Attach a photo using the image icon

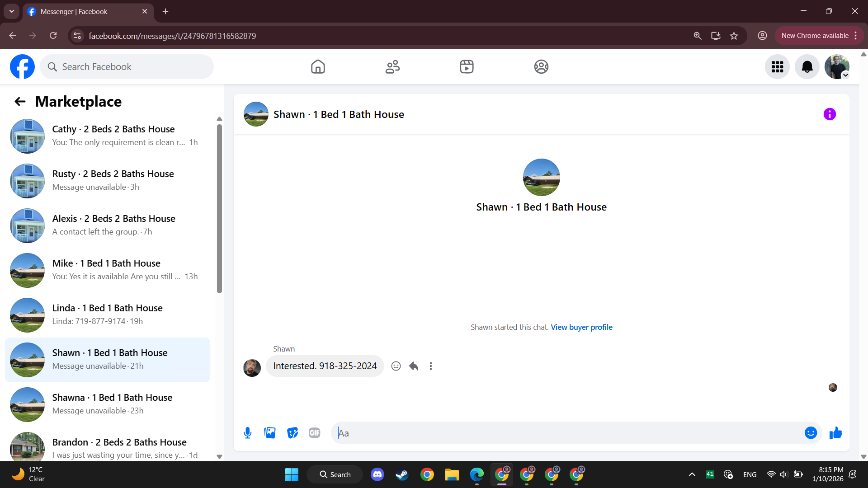coord(270,433)
